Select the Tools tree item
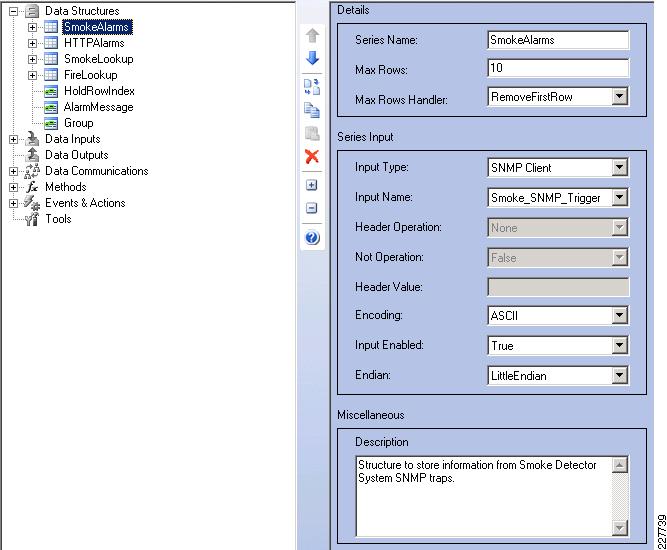Image resolution: width=667 pixels, height=550 pixels. (58, 219)
